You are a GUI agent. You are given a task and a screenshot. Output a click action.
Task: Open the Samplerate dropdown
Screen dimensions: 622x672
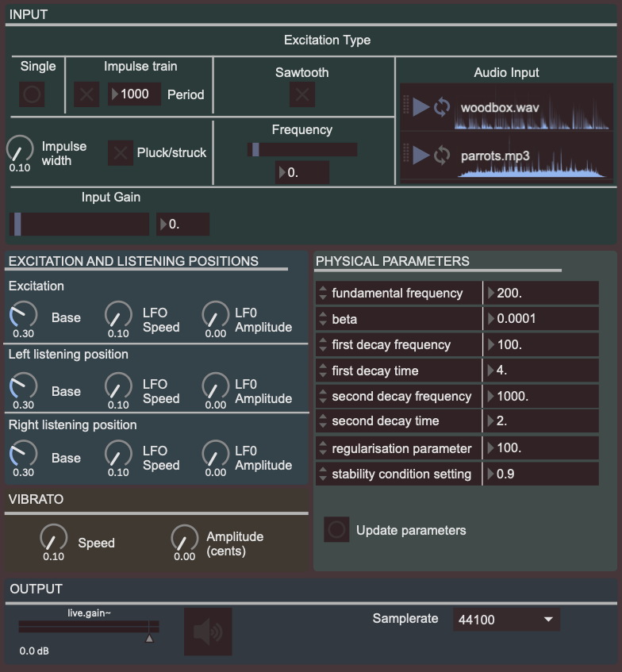[x=506, y=620]
